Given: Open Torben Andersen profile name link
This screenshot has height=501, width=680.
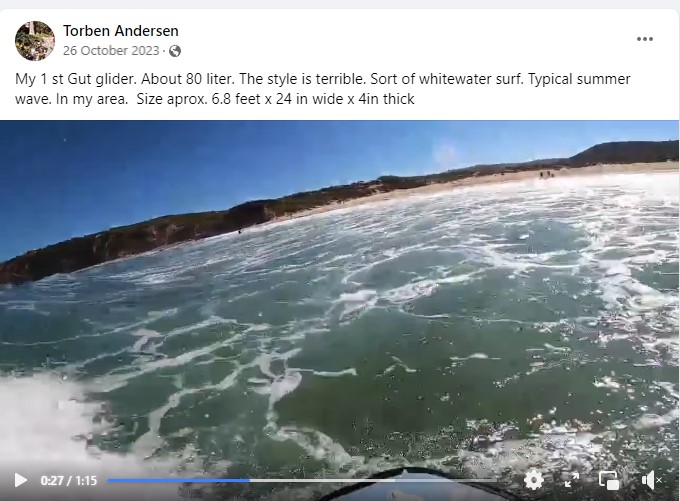Looking at the screenshot, I should 121,31.
